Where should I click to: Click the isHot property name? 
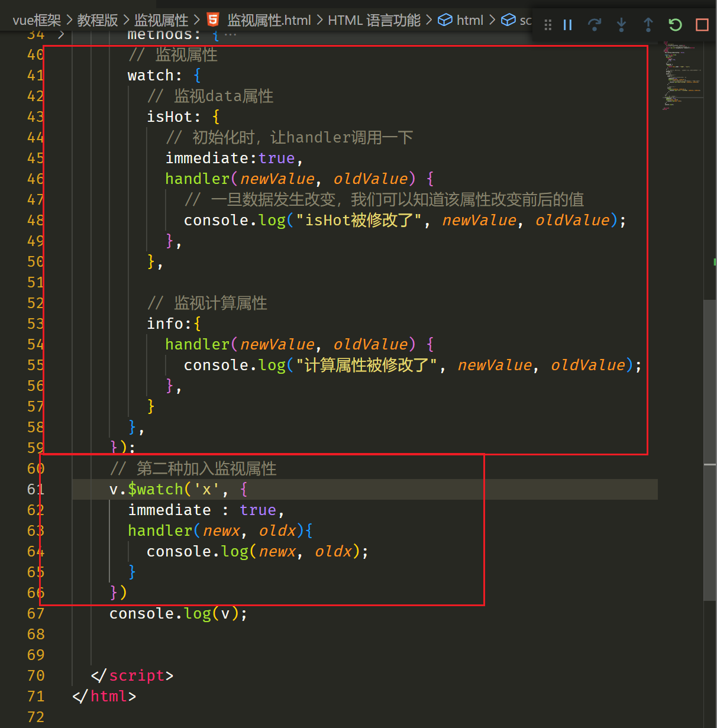coord(169,117)
